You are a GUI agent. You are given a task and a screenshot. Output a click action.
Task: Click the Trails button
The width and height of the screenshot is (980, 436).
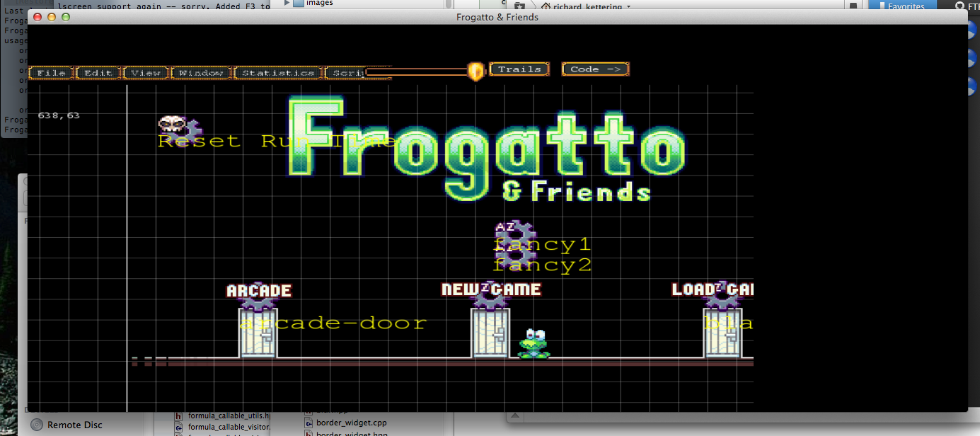pos(519,69)
